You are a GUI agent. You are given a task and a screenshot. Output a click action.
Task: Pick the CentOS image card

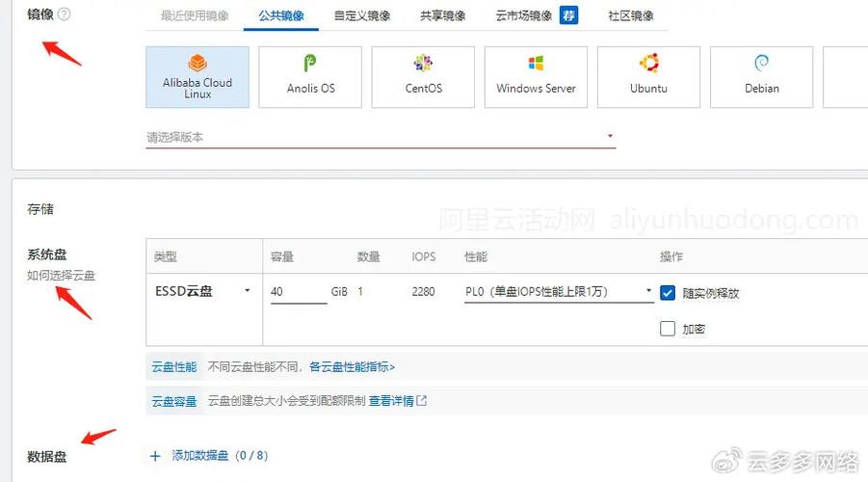pyautogui.click(x=424, y=77)
